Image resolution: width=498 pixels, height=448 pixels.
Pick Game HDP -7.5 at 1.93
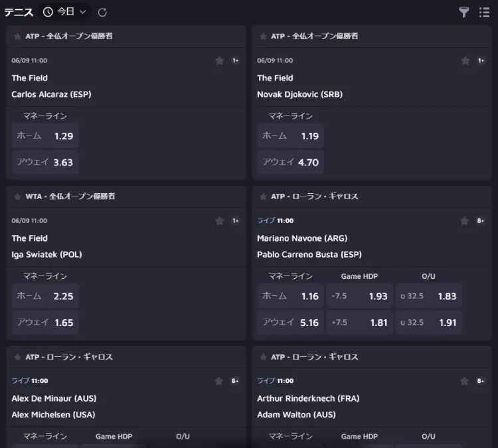(x=359, y=296)
